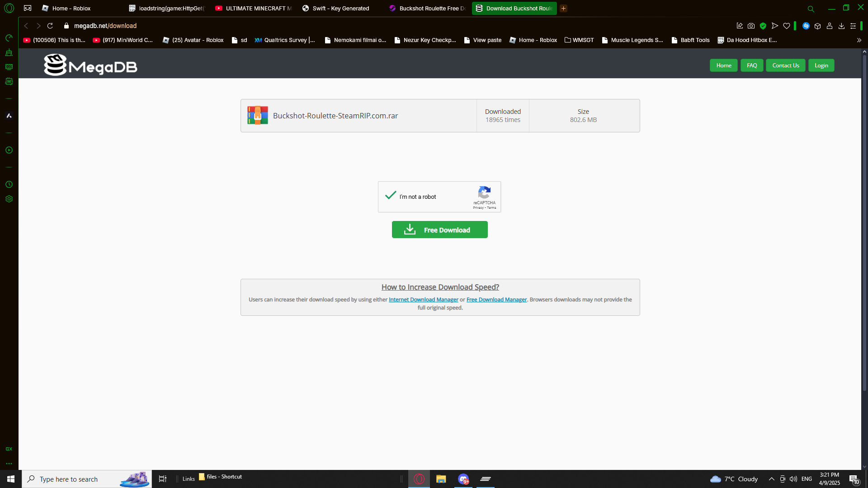Screen dimensions: 868x488
Task: Open the Player icon in the sidebar
Action: [x=9, y=150]
